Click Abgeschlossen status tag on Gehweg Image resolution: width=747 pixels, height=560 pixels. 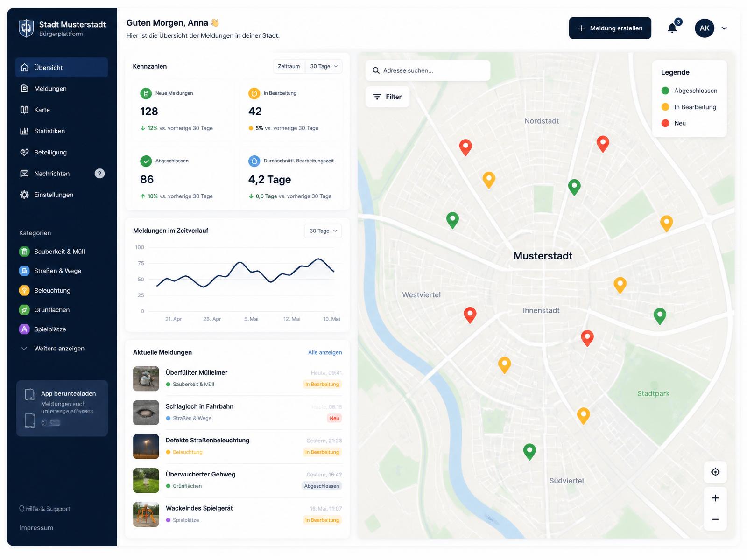tap(322, 486)
